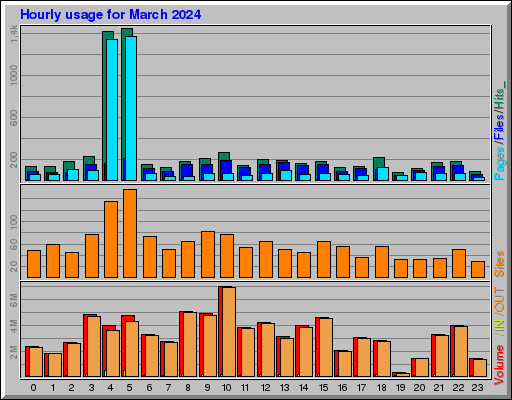Image resolution: width=512 pixels, height=400 pixels.
Task: Click hour label "13" on the x-axis
Action: 284,388
